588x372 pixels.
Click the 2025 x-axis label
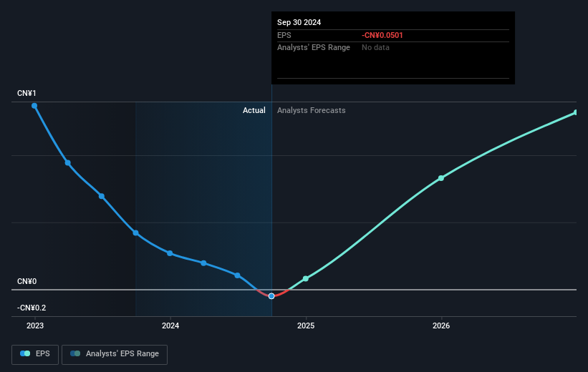click(x=306, y=325)
